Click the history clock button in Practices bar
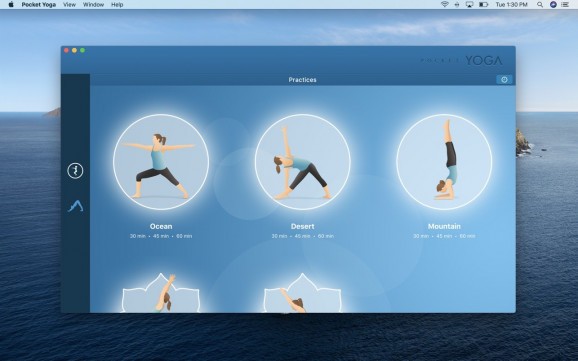578x361 pixels. point(504,80)
